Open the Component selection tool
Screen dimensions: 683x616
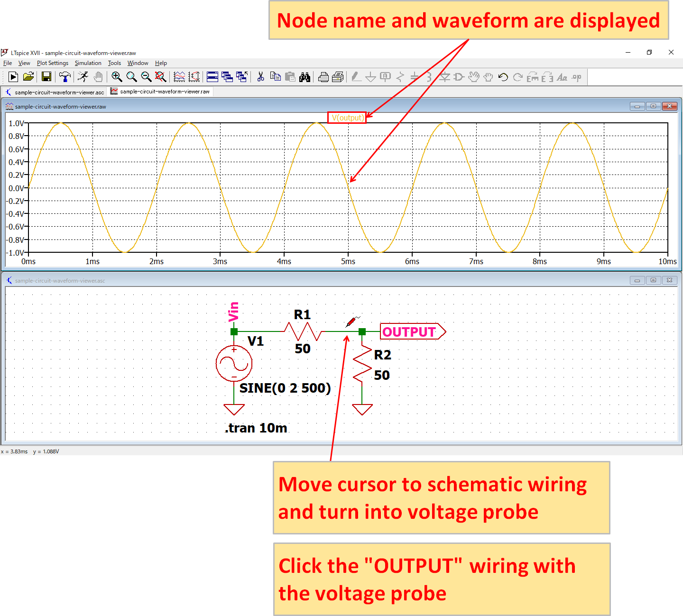[x=459, y=77]
